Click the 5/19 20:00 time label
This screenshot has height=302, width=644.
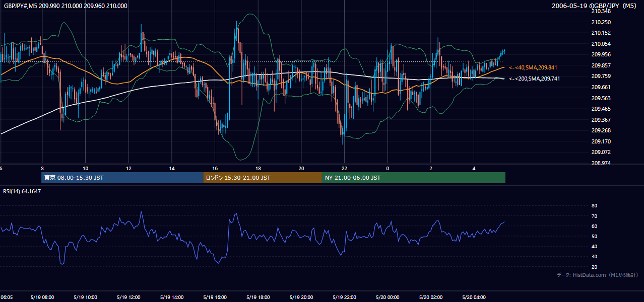301,297
